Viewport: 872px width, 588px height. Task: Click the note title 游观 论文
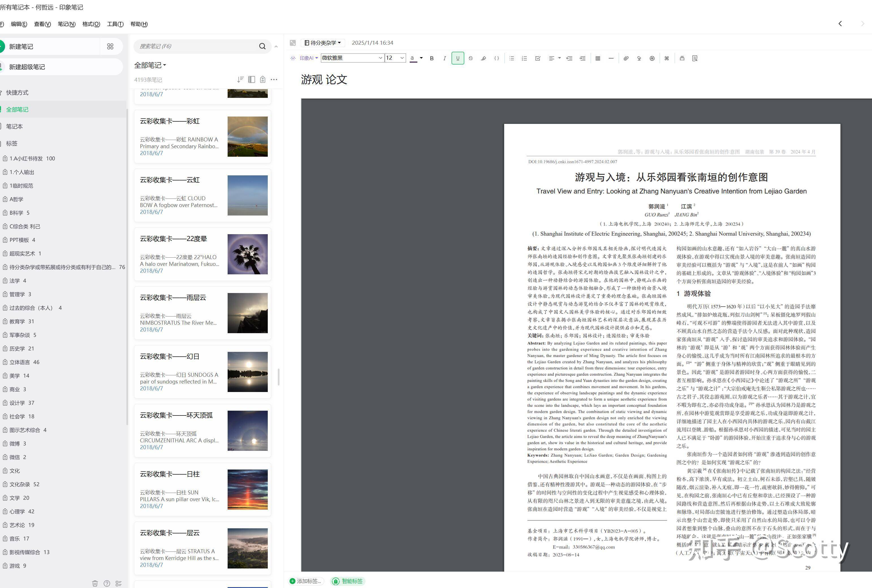(324, 79)
